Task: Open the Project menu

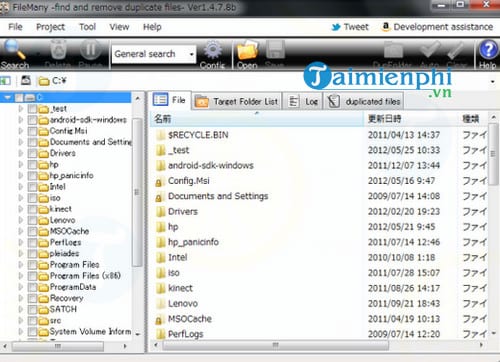Action: coord(50,27)
